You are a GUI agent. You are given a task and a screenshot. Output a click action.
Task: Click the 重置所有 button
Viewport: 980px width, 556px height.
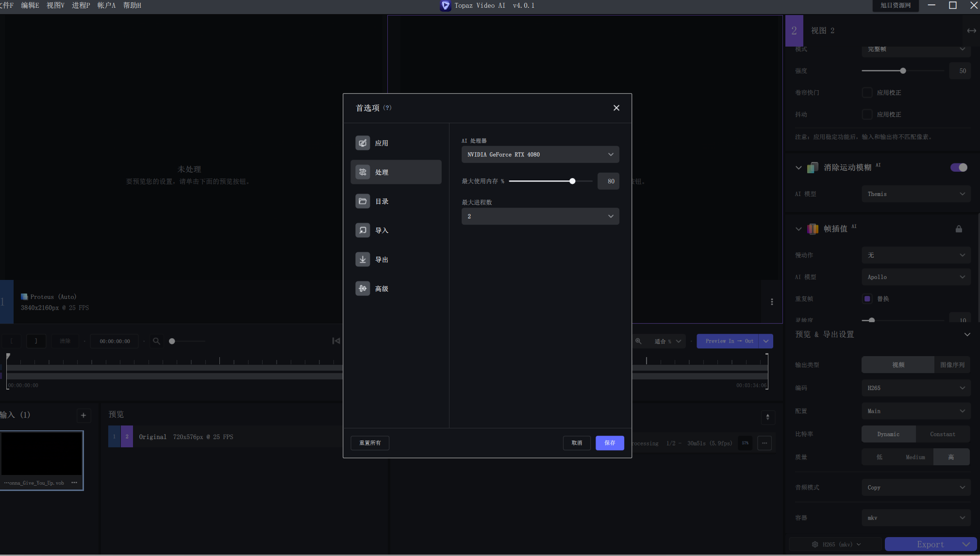370,442
